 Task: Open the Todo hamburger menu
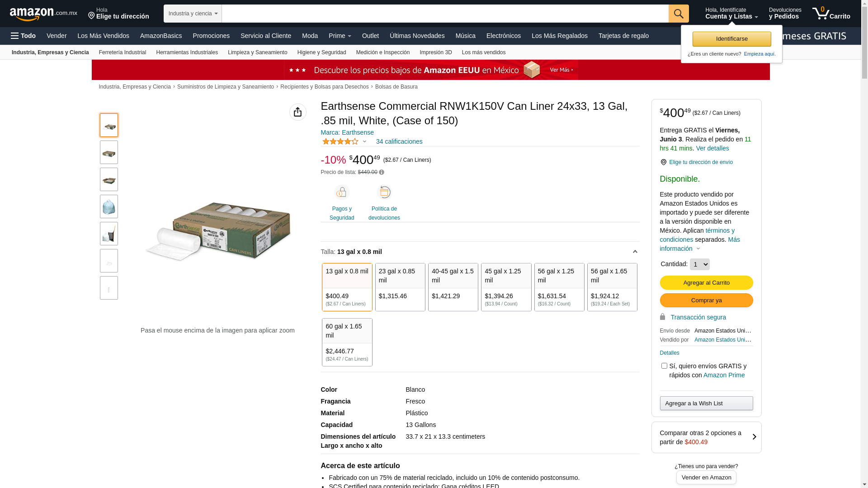[x=24, y=36]
